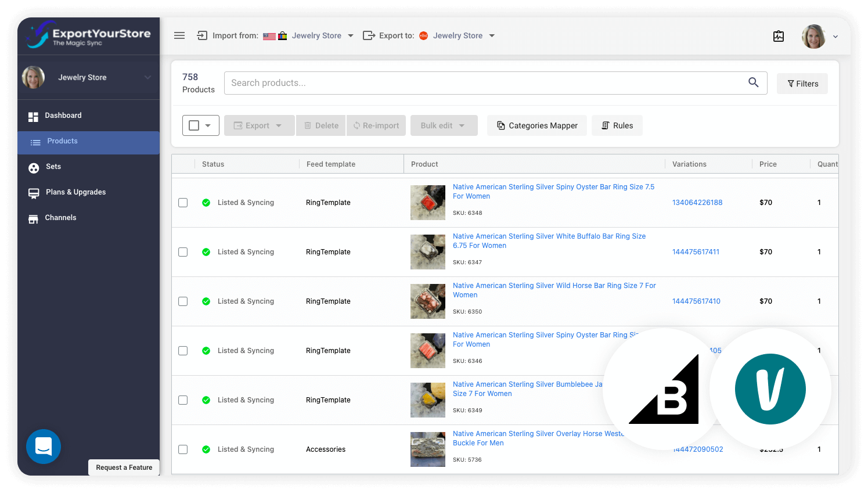Open thumbnail of Wild Horse ring SKU 6350
Viewport: 868px width, 493px height.
428,301
